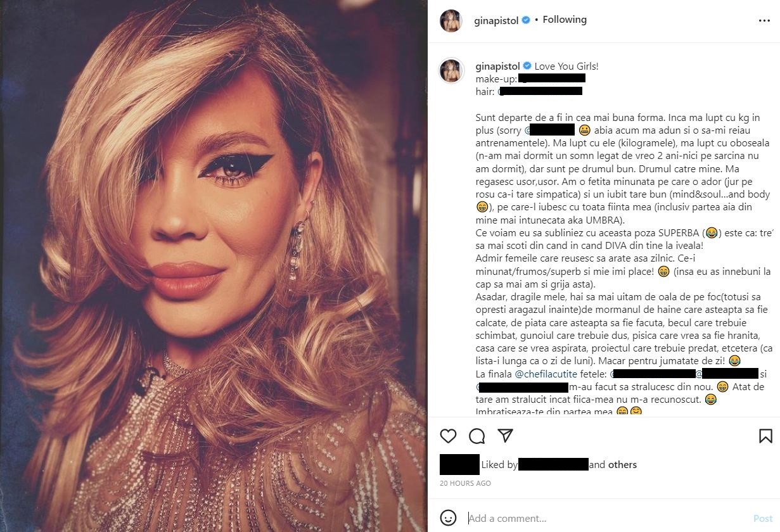Toggle the Following button
780x532 pixels.
(565, 20)
